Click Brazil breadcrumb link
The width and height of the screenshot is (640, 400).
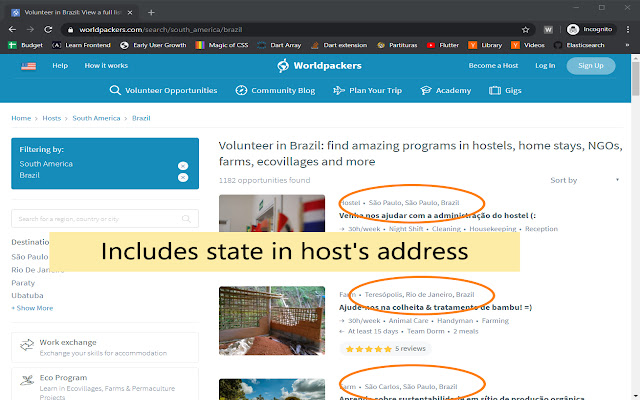click(141, 118)
